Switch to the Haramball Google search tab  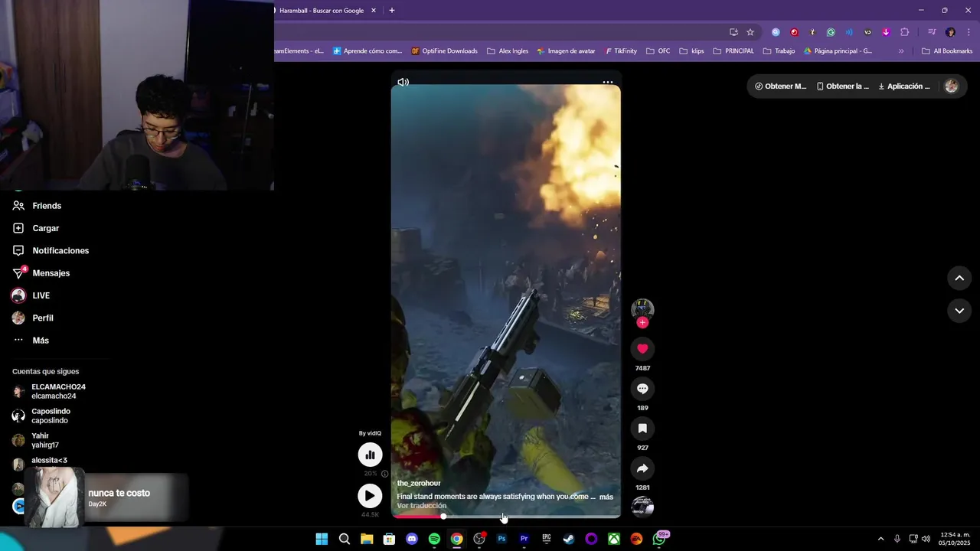click(x=322, y=11)
